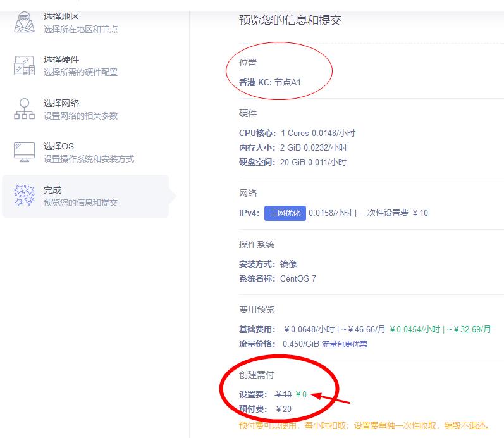Image resolution: width=504 pixels, height=438 pixels.
Task: Click the green ¥0 setup fee value
Action: pyautogui.click(x=301, y=394)
